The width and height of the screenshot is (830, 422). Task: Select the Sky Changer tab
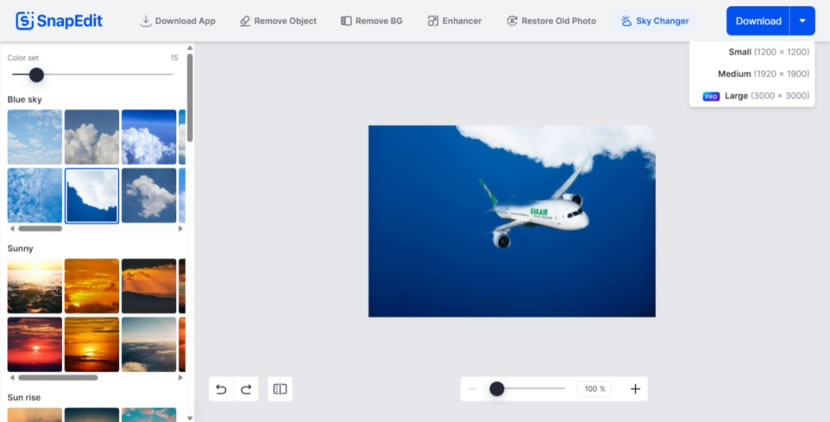click(x=654, y=21)
